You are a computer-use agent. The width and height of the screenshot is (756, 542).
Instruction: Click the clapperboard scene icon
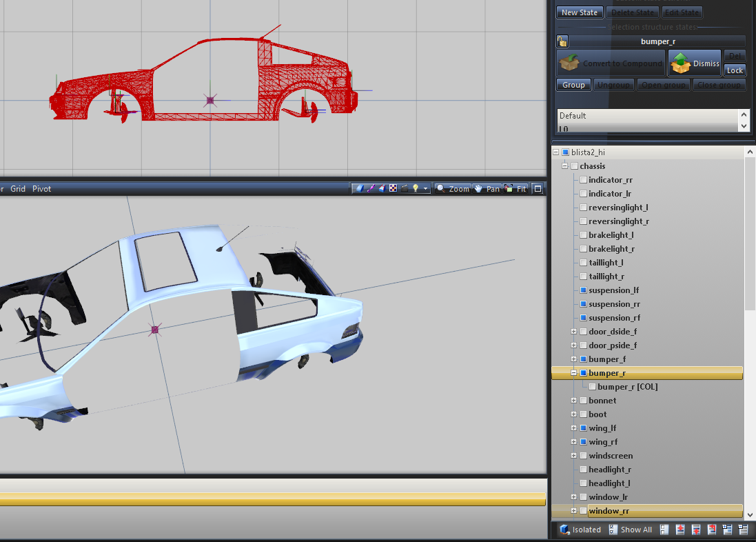405,189
